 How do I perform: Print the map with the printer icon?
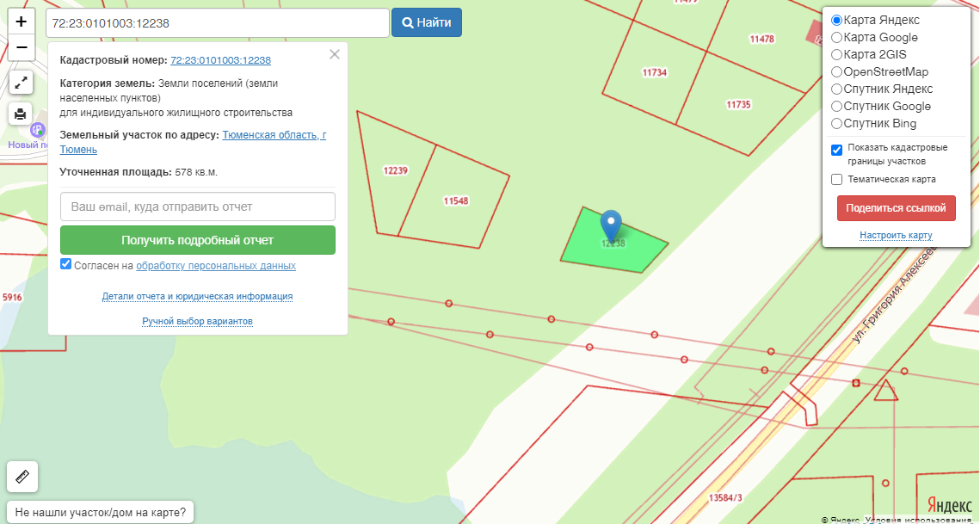coord(21,114)
